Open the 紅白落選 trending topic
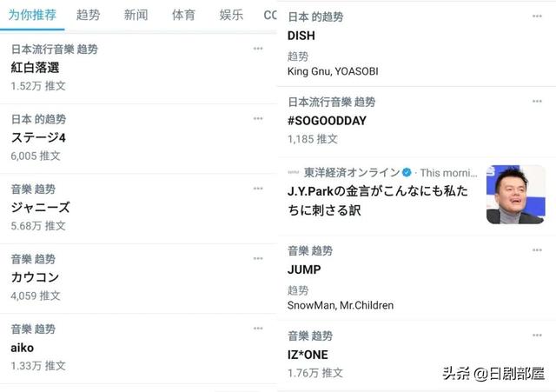556x392 pixels. pyautogui.click(x=138, y=68)
